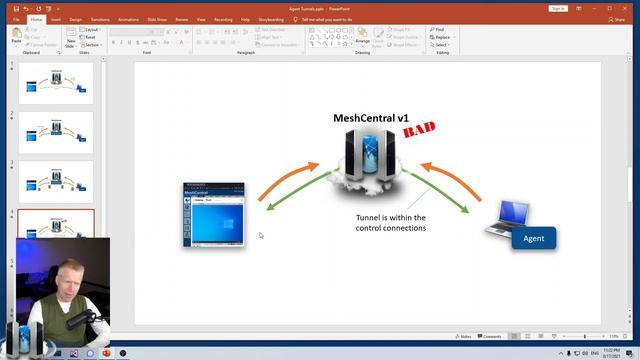Open the Animations tab

(x=128, y=20)
